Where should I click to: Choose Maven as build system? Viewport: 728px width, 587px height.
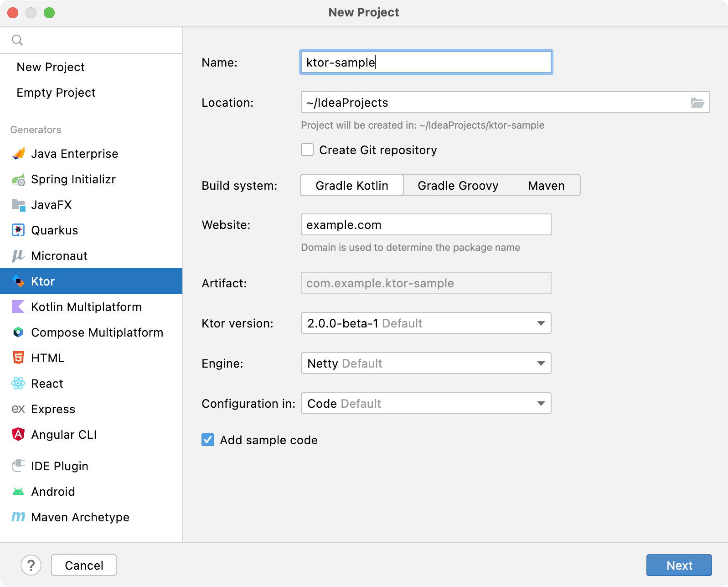point(546,185)
